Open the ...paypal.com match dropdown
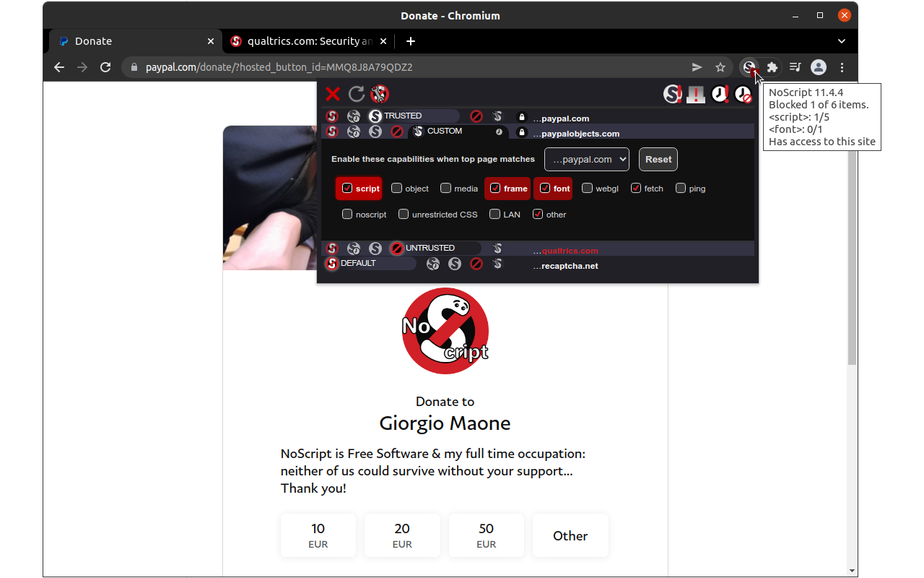Viewport: 924px width, 578px height. (x=586, y=159)
